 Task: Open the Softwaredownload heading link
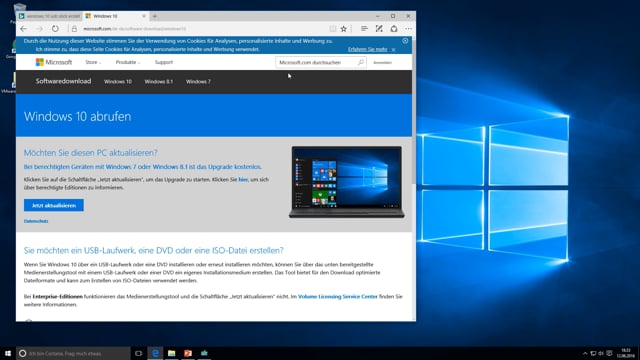(x=63, y=81)
